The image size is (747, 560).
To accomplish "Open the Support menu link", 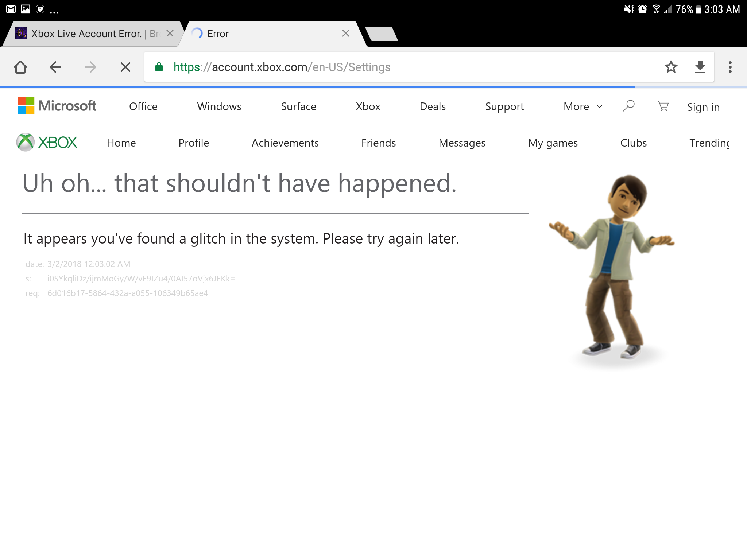I will pos(504,107).
